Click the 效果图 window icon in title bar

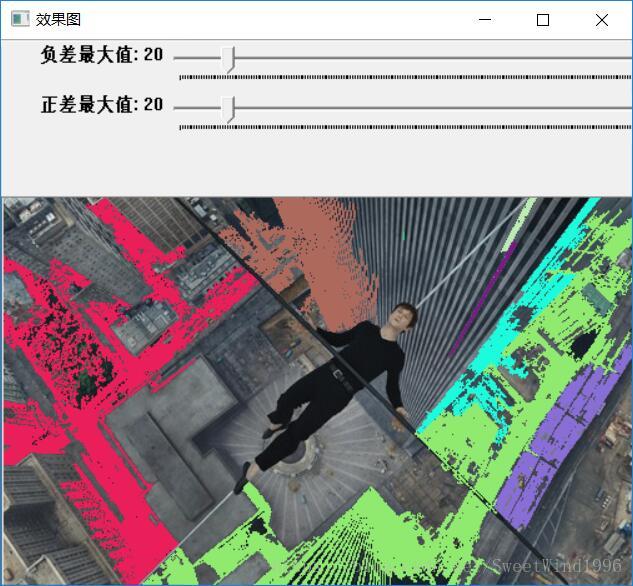pos(20,19)
